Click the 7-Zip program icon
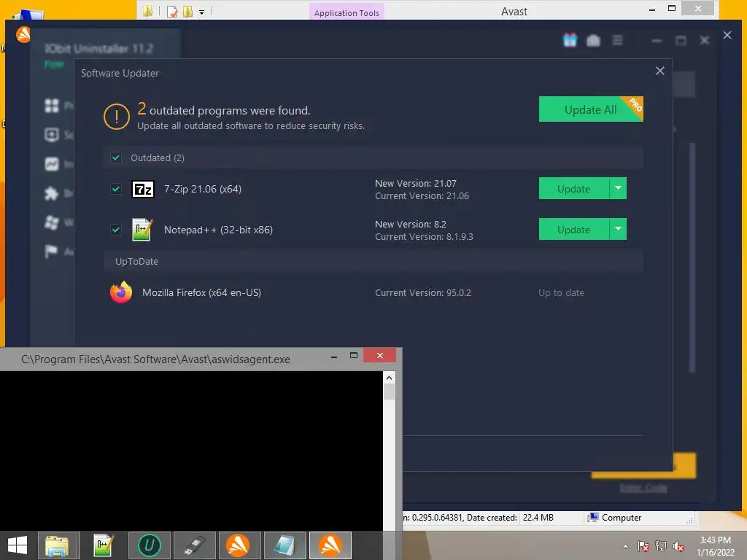 (x=142, y=190)
